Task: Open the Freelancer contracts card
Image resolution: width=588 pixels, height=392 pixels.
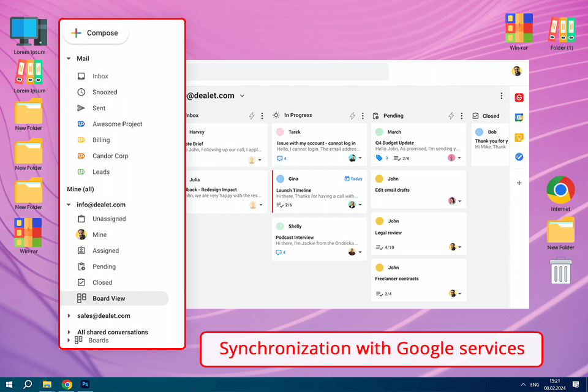Action: point(418,280)
